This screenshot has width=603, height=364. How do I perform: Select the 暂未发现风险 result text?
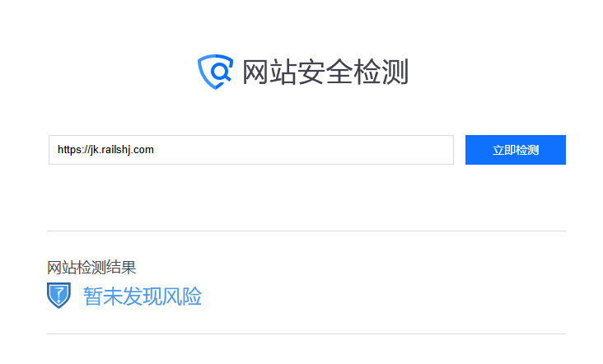pos(143,296)
